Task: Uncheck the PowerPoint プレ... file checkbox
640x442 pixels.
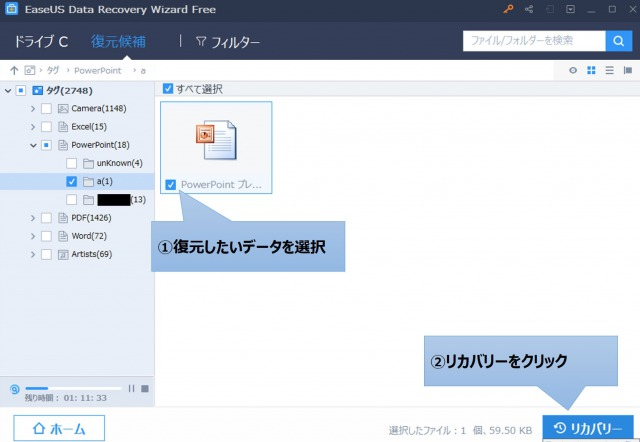Action: (x=171, y=185)
